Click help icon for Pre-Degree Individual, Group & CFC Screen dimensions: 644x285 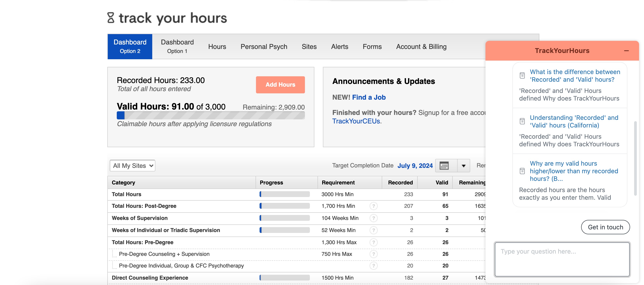[x=373, y=266]
